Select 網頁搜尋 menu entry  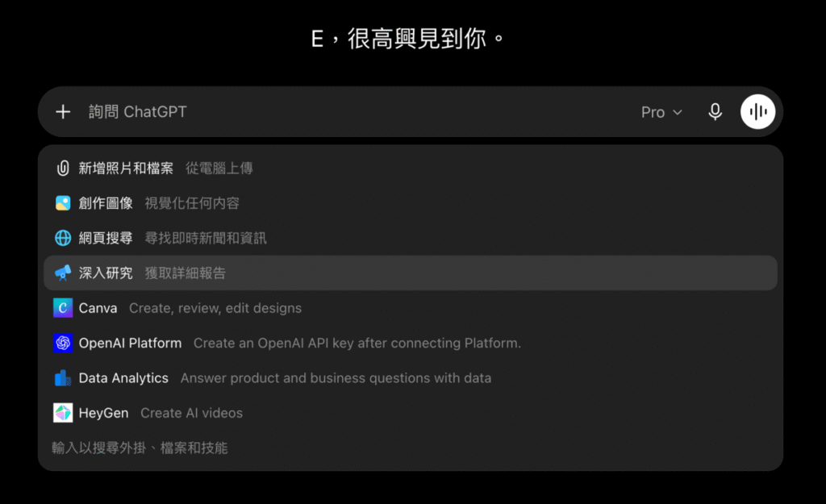click(411, 238)
